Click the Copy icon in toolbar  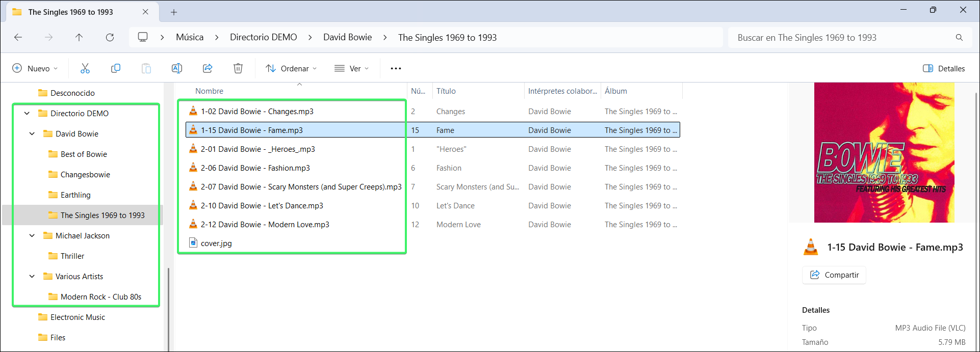116,68
